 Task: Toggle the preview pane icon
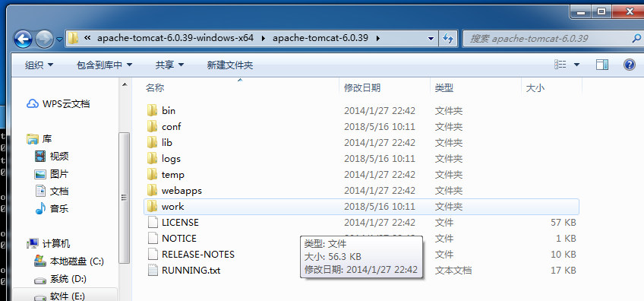click(x=602, y=65)
